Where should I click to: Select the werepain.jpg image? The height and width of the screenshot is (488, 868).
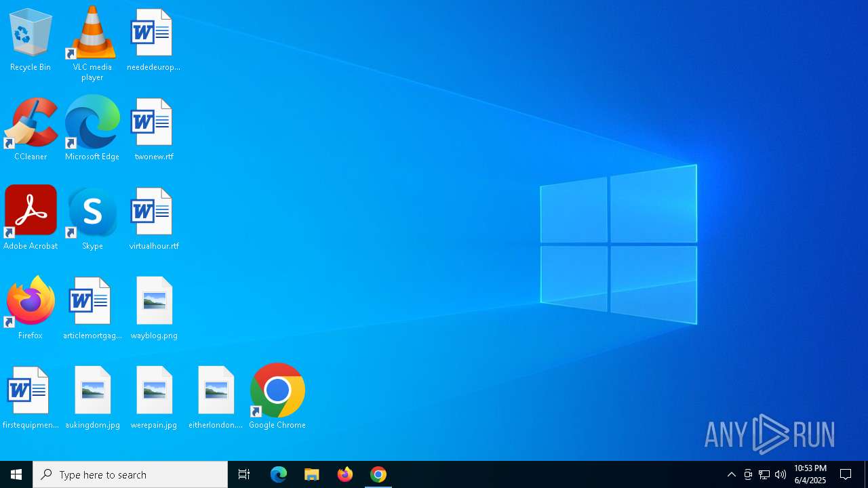click(x=154, y=397)
